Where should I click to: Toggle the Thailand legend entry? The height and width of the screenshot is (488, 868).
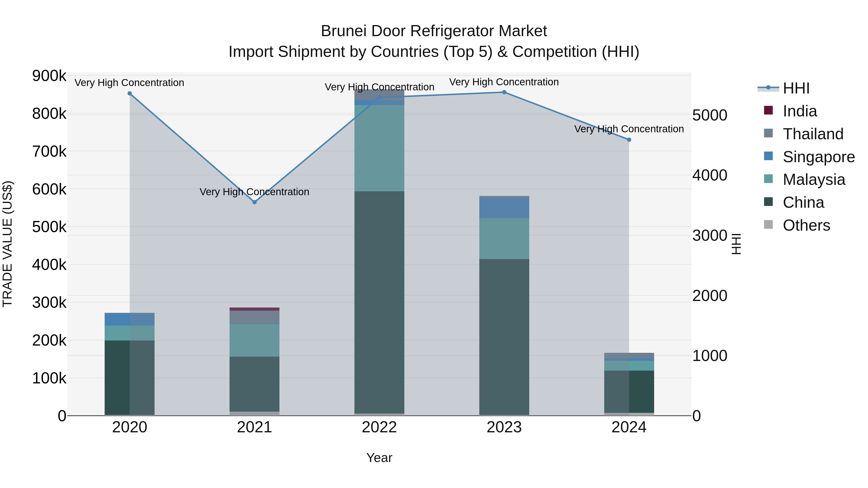(x=803, y=134)
